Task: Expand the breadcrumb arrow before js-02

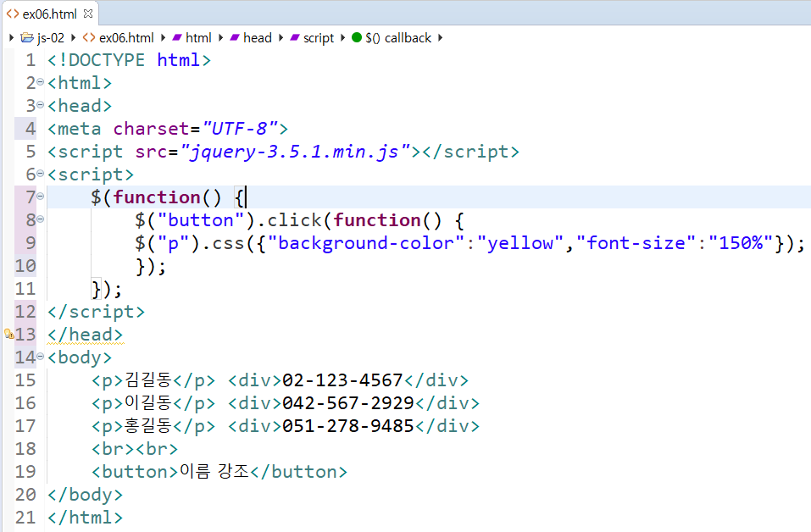Action: [x=11, y=37]
